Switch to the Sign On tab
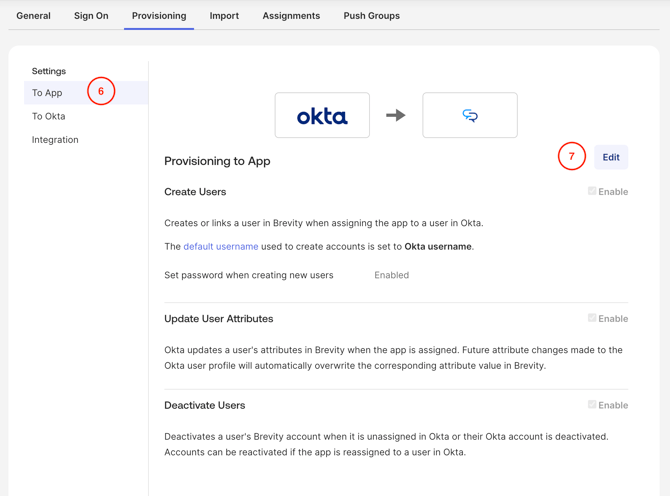Screen dimensions: 670x496 pos(91,16)
